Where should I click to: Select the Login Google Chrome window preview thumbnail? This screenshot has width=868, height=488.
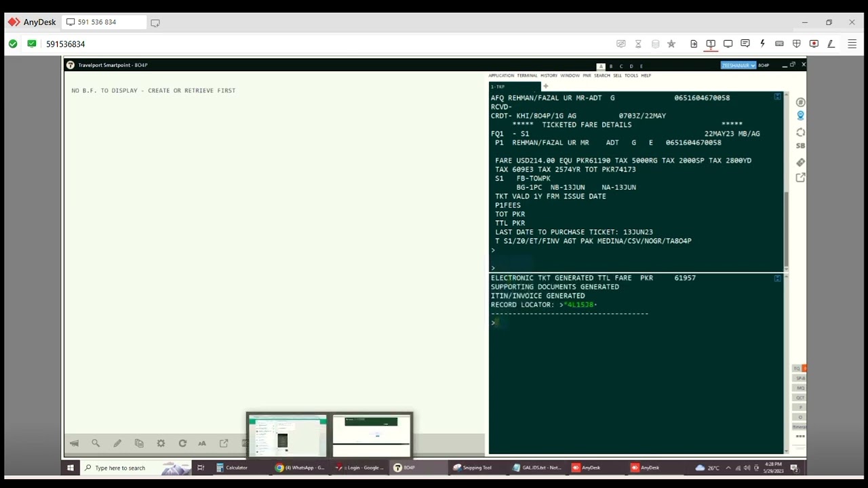pos(372,436)
